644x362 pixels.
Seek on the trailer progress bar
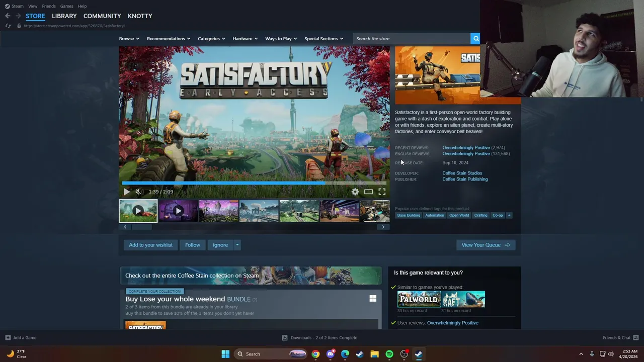(x=254, y=183)
